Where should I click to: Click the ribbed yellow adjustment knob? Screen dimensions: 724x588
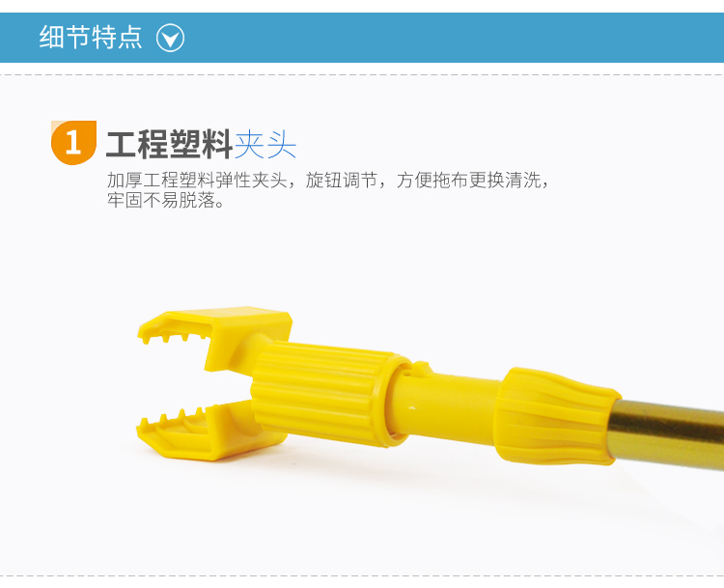coord(325,393)
